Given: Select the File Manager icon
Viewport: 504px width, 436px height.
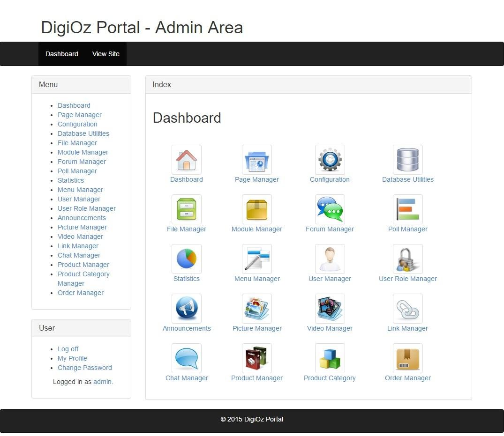Looking at the screenshot, I should click(187, 209).
